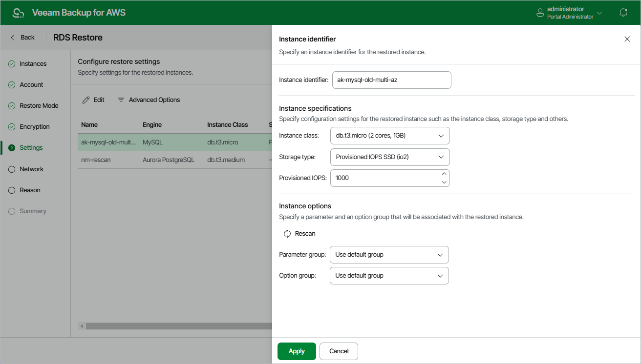
Task: Click the MySQL engine cell
Action: coord(151,142)
